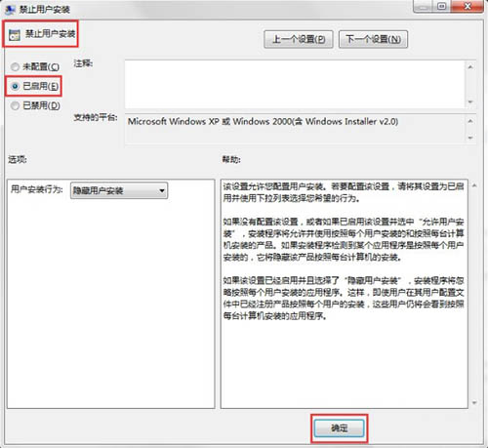
Task: Click the 支持的平台 label
Action: pyautogui.click(x=96, y=117)
